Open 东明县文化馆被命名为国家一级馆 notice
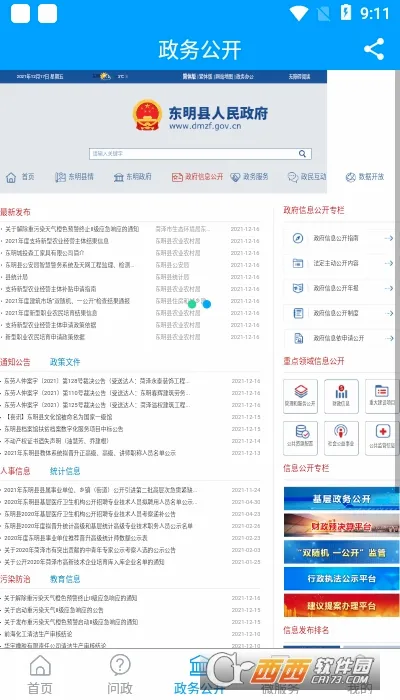This screenshot has width=400, height=700. pos(58,417)
